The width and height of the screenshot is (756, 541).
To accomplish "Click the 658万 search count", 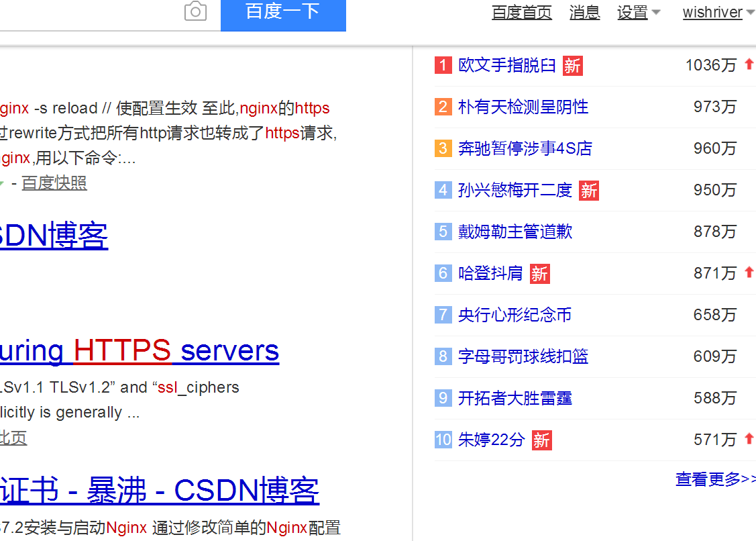I will click(x=715, y=315).
